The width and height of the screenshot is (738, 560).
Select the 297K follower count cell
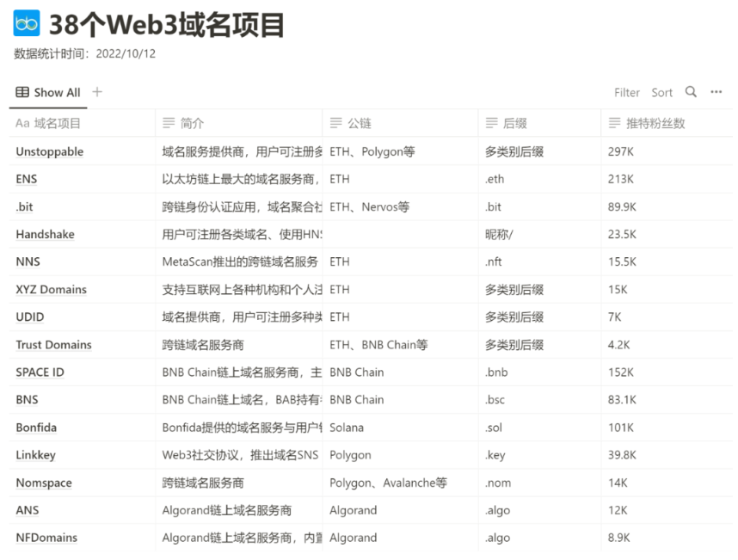click(667, 151)
